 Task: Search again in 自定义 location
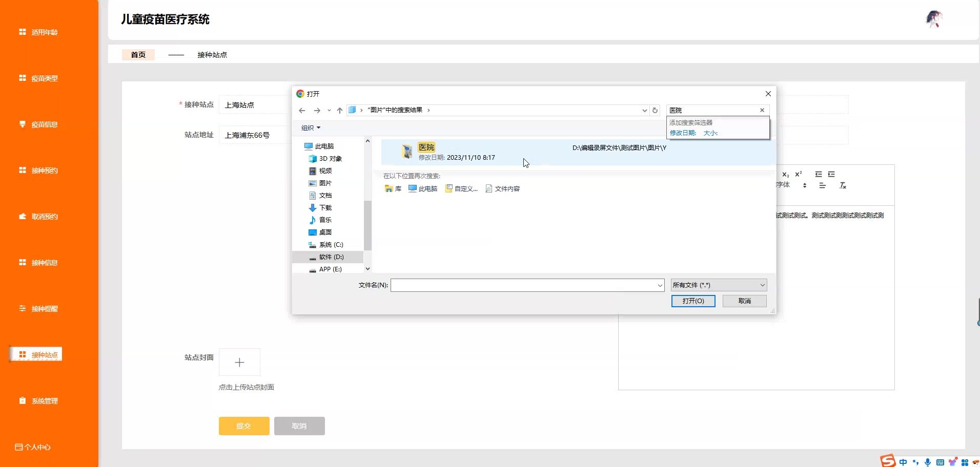tap(461, 189)
